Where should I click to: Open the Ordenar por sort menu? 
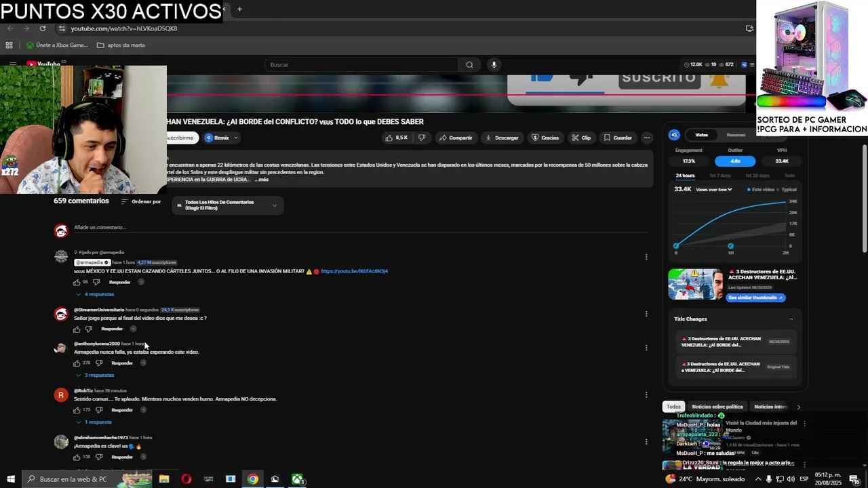[141, 202]
